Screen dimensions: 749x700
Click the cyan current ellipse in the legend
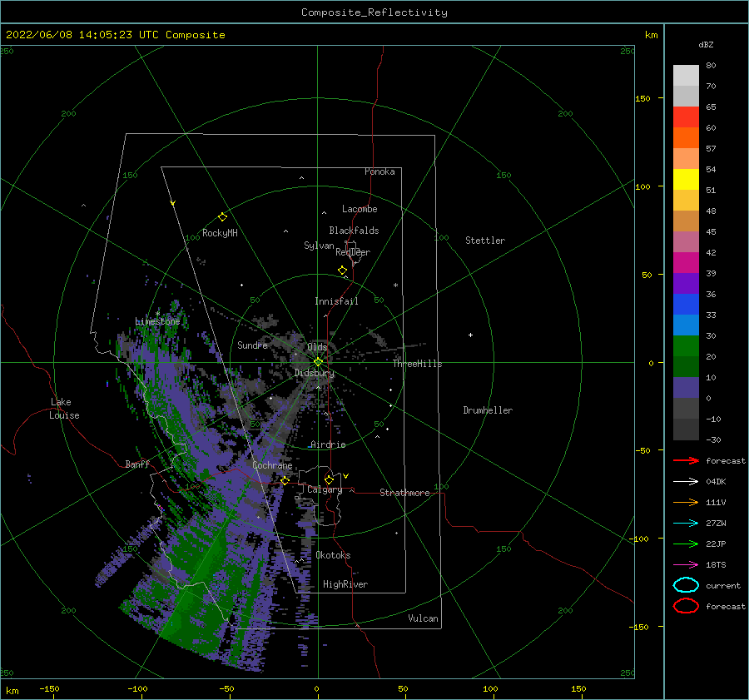686,585
